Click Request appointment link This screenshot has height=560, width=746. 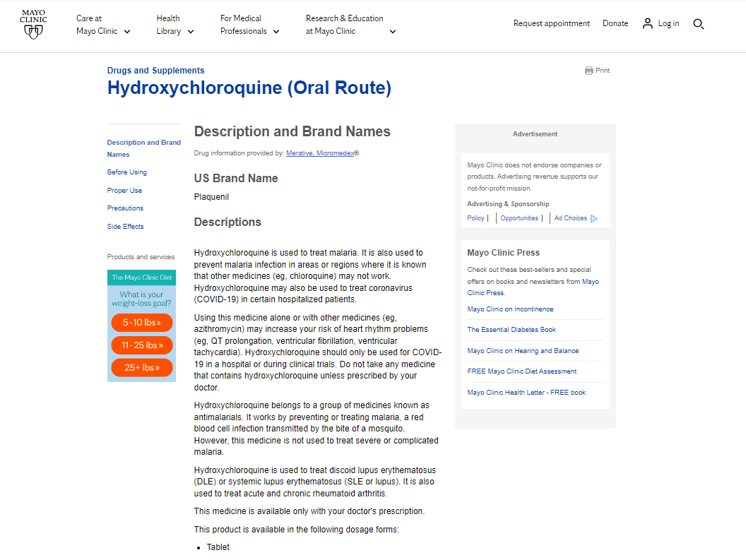coord(551,23)
